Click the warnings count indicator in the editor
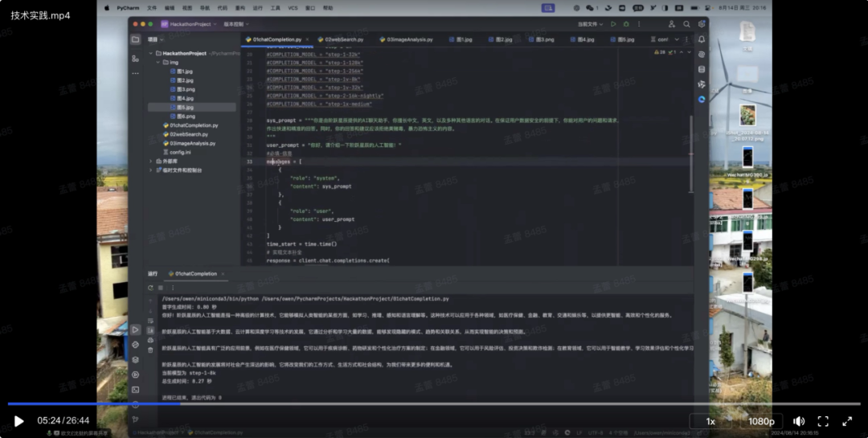This screenshot has height=438, width=868. coord(659,52)
